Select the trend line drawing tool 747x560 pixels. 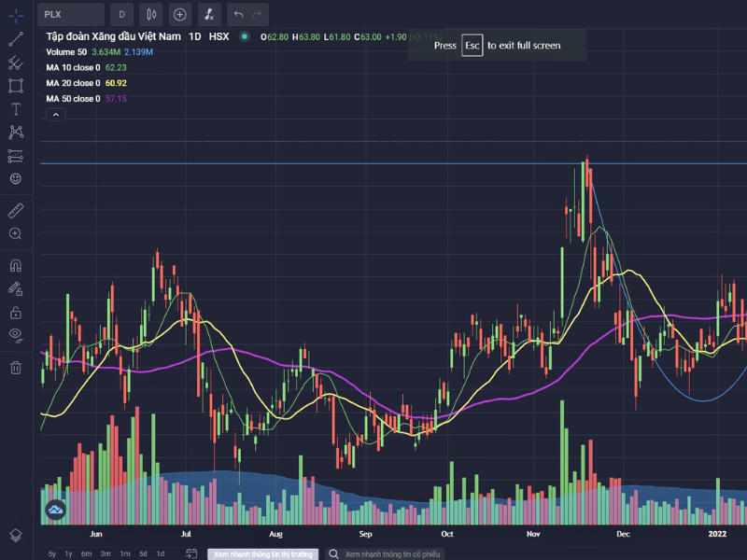(x=16, y=39)
